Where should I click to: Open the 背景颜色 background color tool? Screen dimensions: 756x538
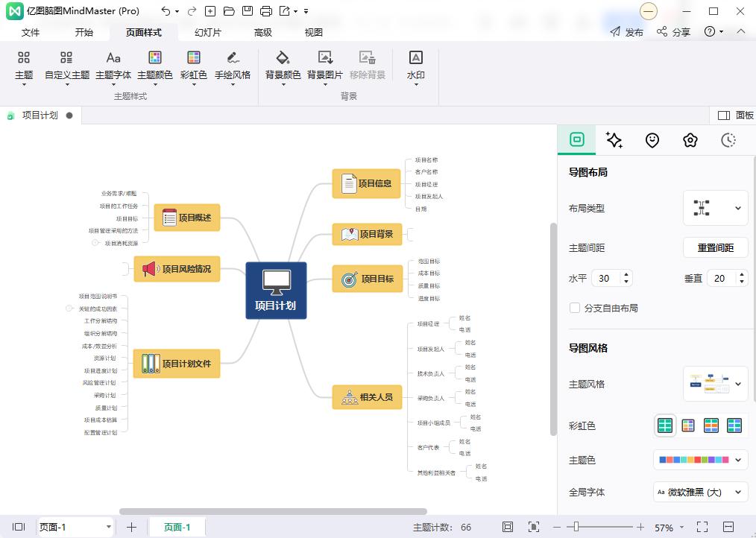pos(283,66)
